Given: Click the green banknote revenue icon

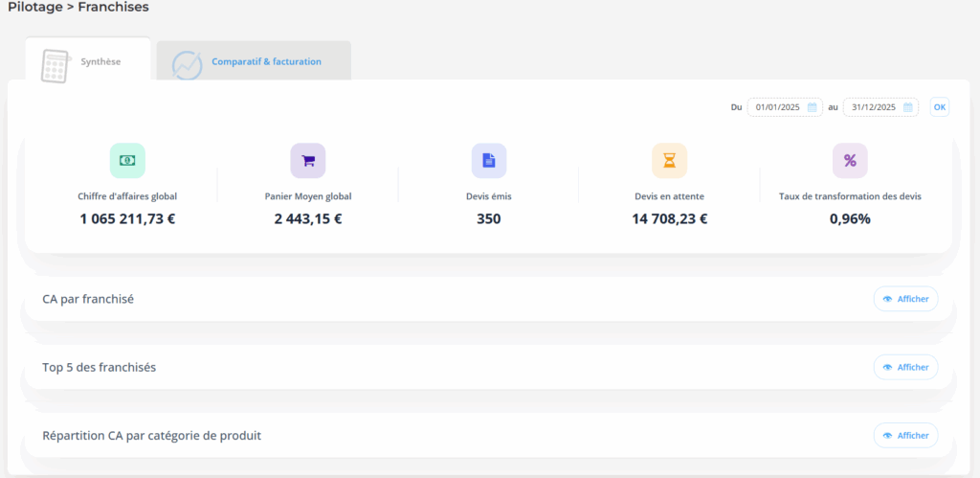Looking at the screenshot, I should pos(127,160).
